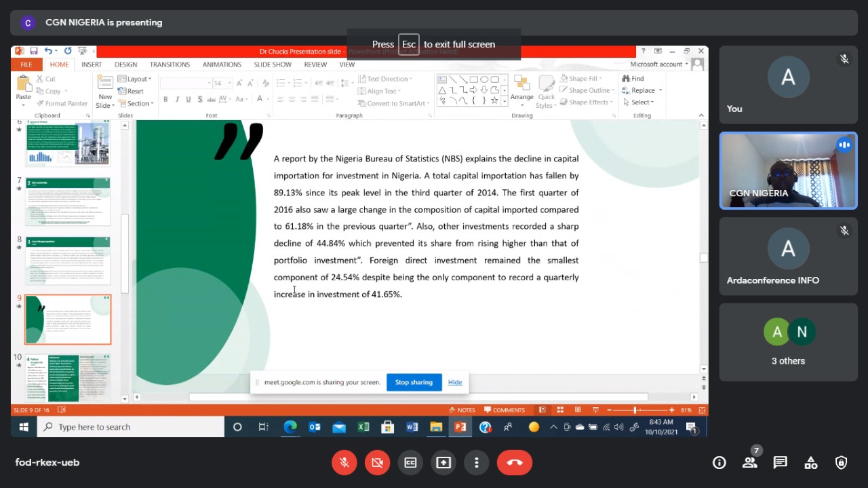Viewport: 868px width, 488px height.
Task: Click the Hide link in sharing bar
Action: [x=455, y=382]
